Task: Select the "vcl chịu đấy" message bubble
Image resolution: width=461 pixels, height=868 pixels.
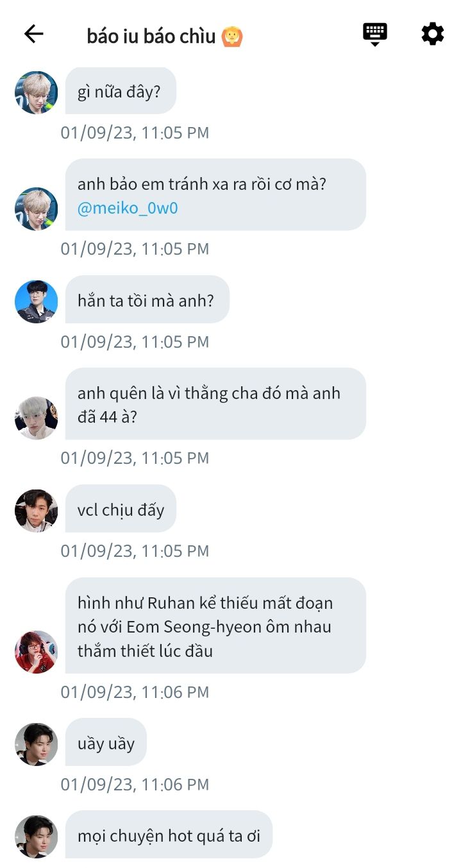Action: pos(121,509)
